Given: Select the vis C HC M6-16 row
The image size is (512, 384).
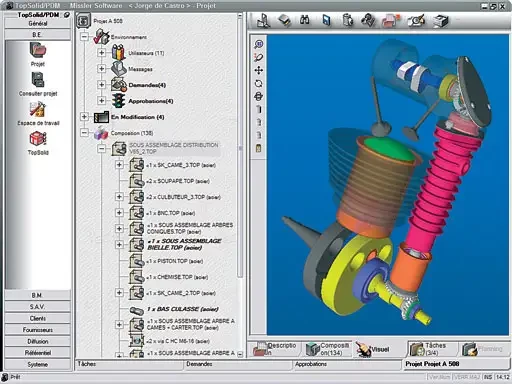Looking at the screenshot, I should tap(178, 341).
